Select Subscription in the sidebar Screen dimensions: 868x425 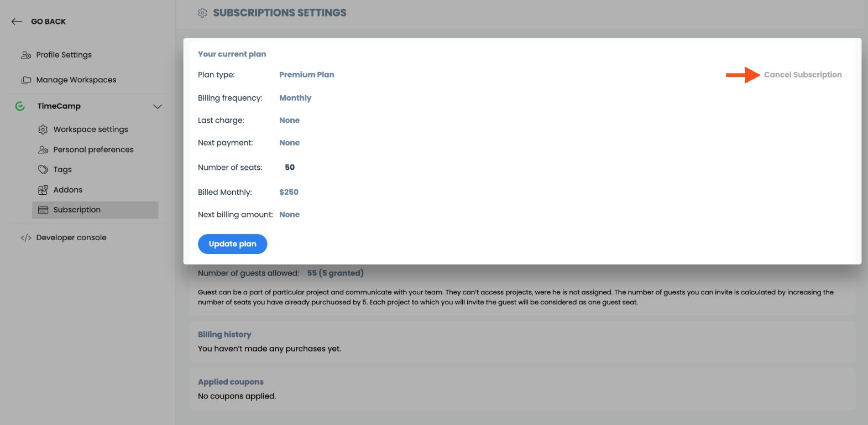(x=95, y=210)
